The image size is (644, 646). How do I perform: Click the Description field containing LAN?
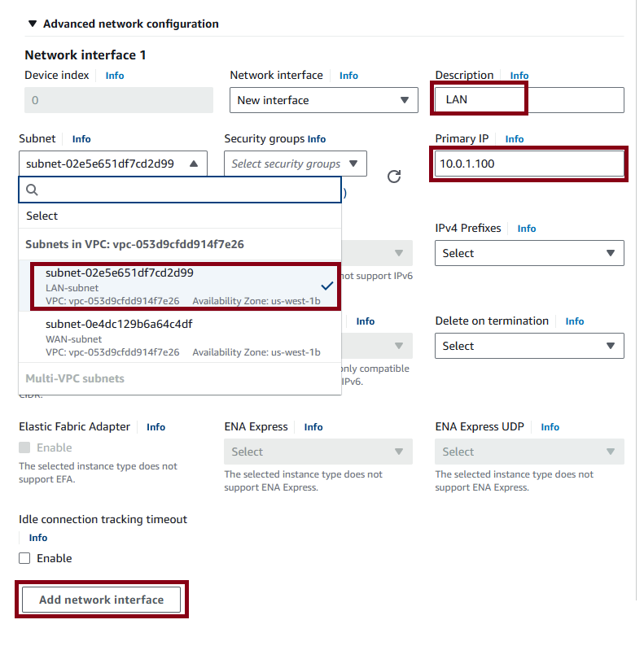(x=529, y=100)
